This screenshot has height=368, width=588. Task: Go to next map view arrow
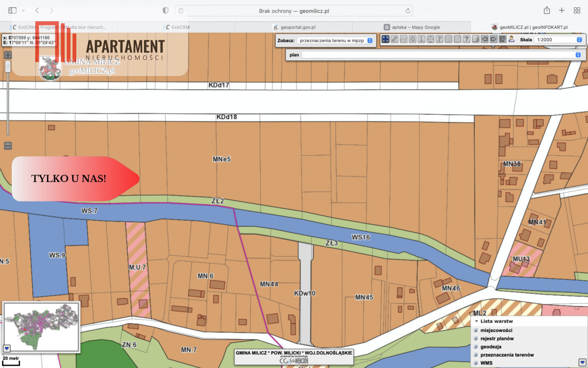point(493,39)
